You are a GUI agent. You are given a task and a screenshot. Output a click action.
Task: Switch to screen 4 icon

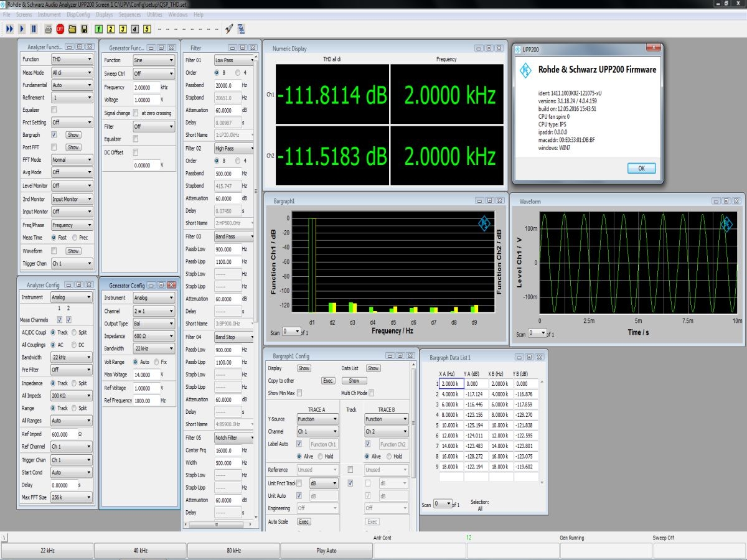135,29
